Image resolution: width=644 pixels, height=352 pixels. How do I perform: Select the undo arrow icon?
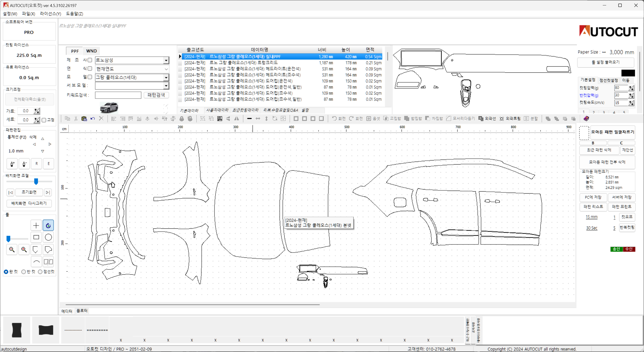click(92, 118)
